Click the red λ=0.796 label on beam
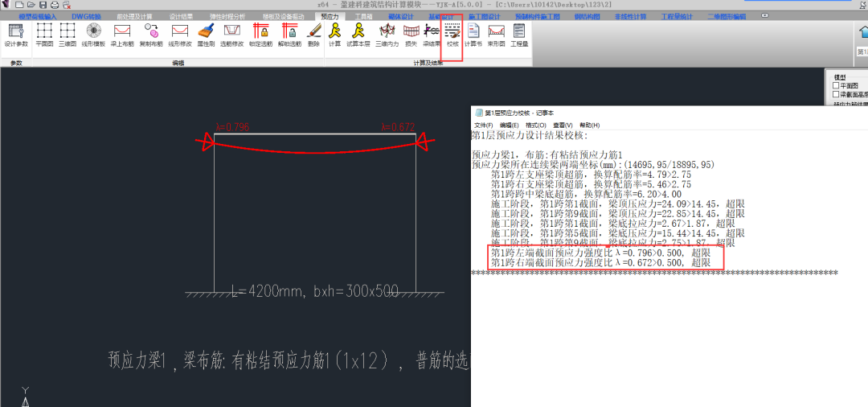The height and width of the screenshot is (407, 868). [x=232, y=127]
